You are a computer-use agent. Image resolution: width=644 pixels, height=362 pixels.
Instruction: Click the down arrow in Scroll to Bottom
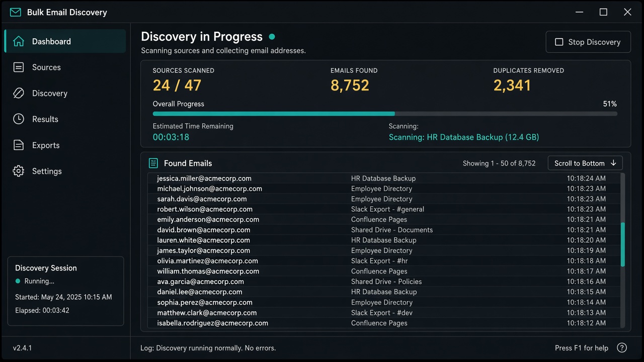(613, 163)
